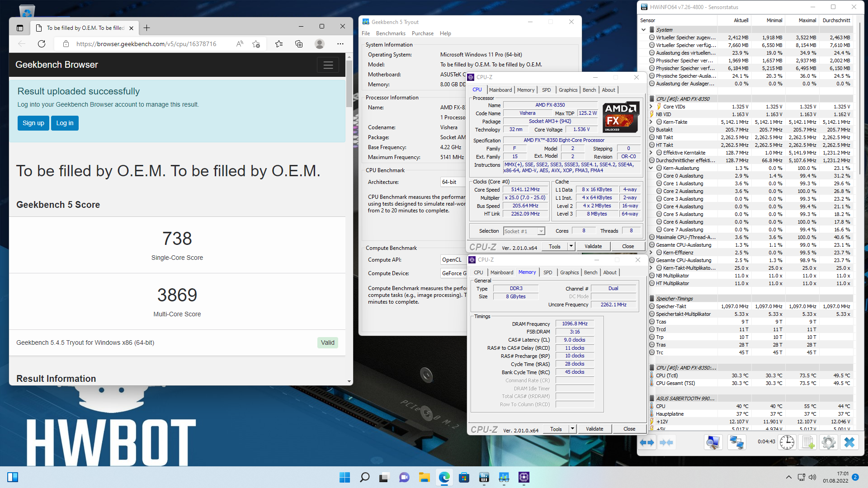Open Microsoft Store from taskbar
The image size is (868, 488).
464,477
